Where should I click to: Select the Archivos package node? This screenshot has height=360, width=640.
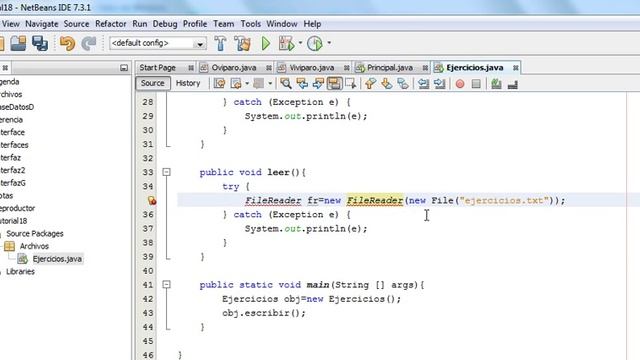click(x=34, y=246)
